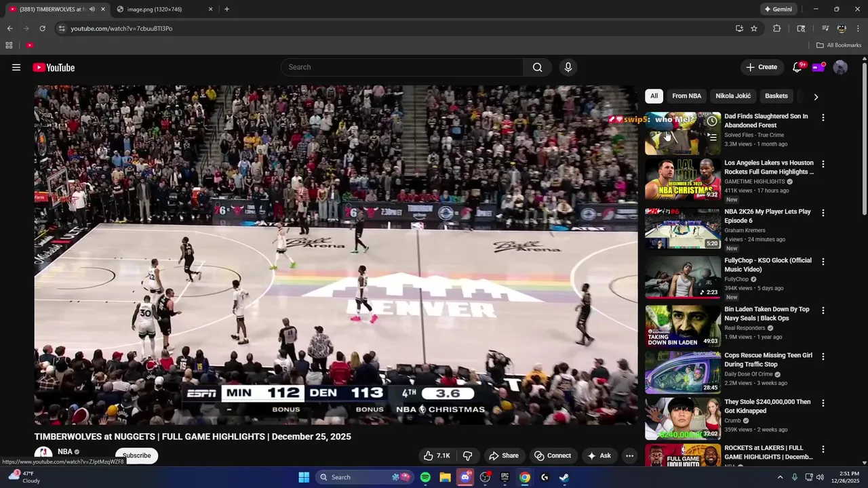868x488 pixels.
Task: Open the Windows Start menu
Action: point(304,477)
